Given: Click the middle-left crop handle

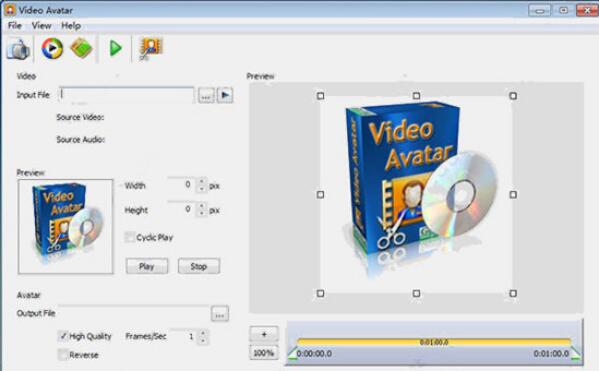Looking at the screenshot, I should pyautogui.click(x=321, y=194).
